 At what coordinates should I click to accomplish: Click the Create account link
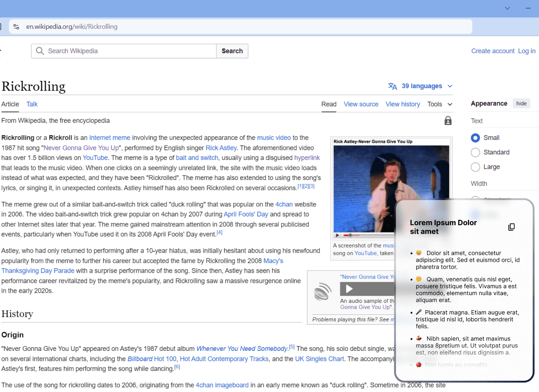(x=492, y=51)
